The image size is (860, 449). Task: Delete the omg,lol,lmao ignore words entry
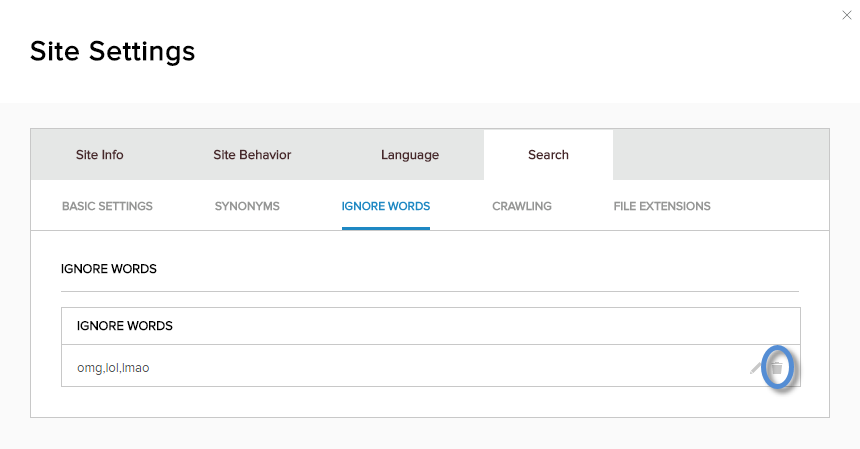tap(777, 368)
